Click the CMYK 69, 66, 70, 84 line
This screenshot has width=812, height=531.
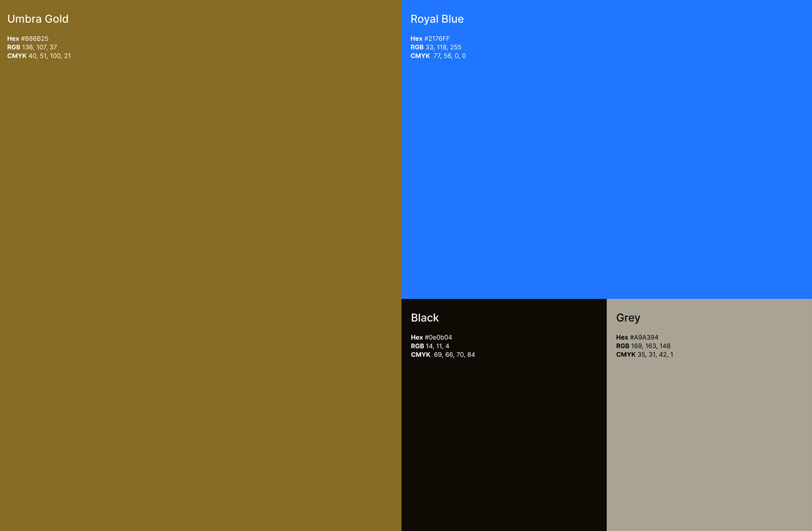pyautogui.click(x=443, y=355)
